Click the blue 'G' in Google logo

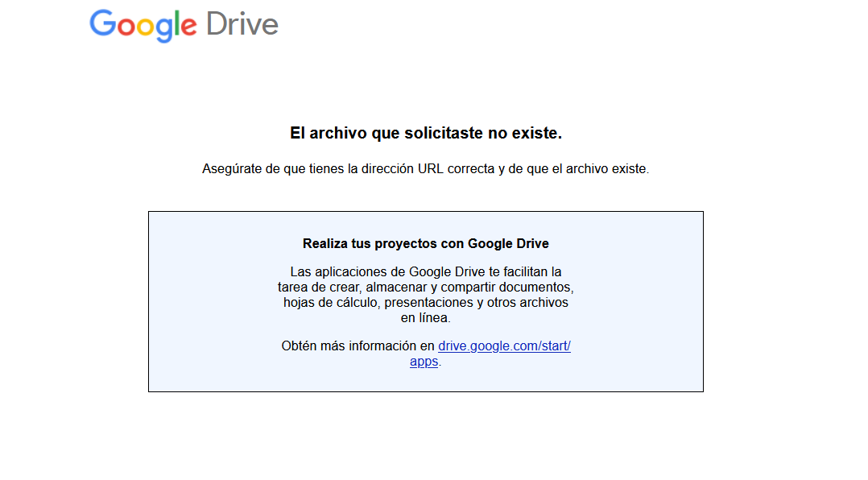pos(102,24)
